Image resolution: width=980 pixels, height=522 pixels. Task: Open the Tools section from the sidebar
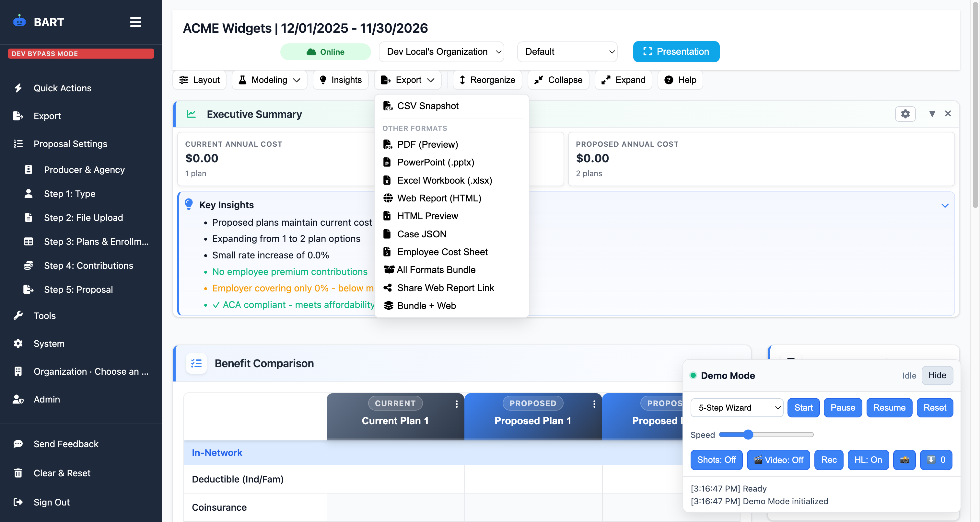pos(44,315)
